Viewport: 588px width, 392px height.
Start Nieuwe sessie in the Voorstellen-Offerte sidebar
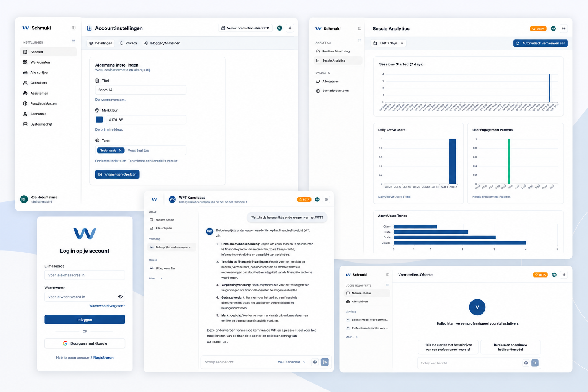pos(367,293)
